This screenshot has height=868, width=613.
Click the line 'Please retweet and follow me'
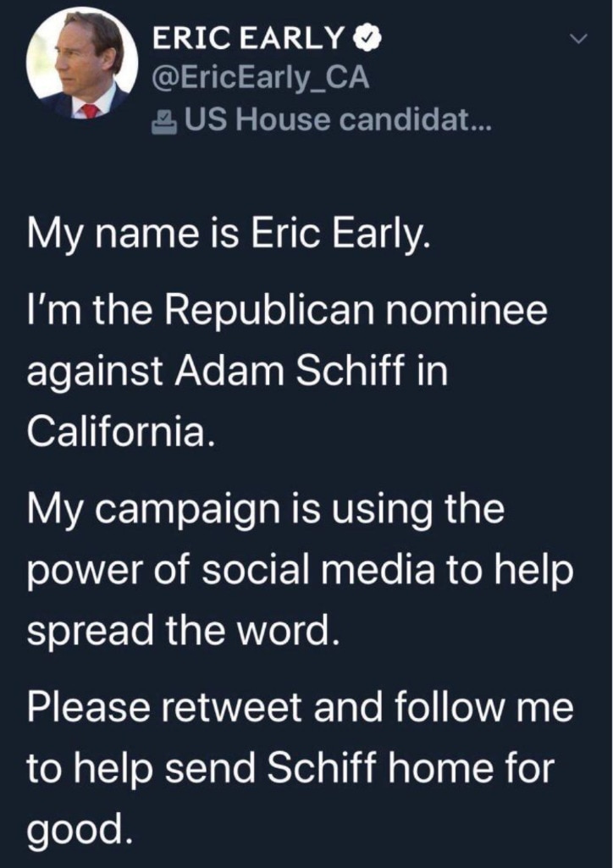(301, 708)
